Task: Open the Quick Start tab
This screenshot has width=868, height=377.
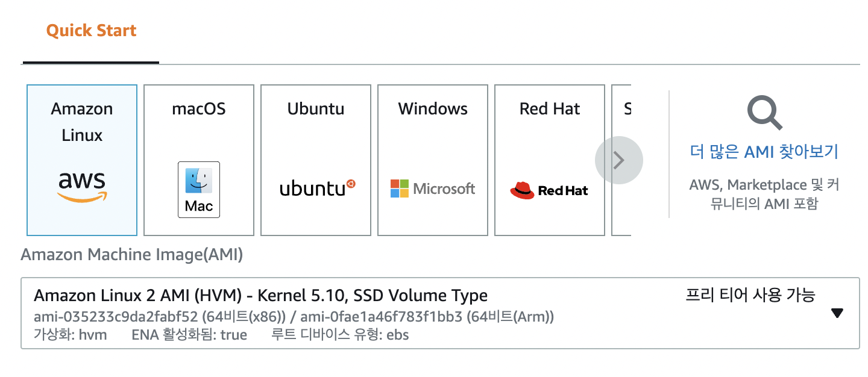Action: (91, 31)
